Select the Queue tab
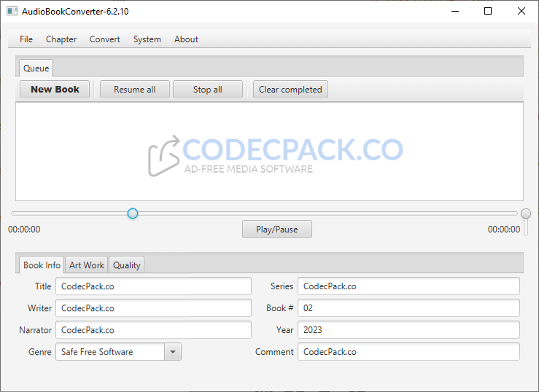Image resolution: width=539 pixels, height=392 pixels. (x=36, y=68)
